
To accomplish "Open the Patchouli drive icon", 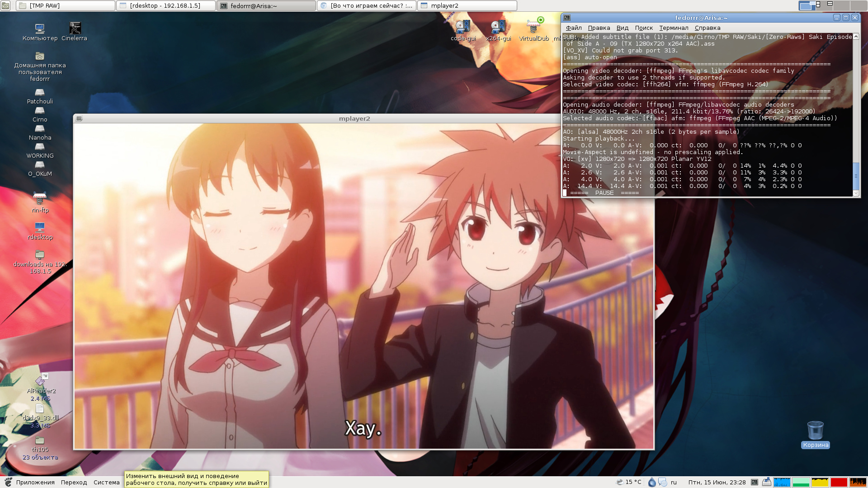I will tap(40, 93).
